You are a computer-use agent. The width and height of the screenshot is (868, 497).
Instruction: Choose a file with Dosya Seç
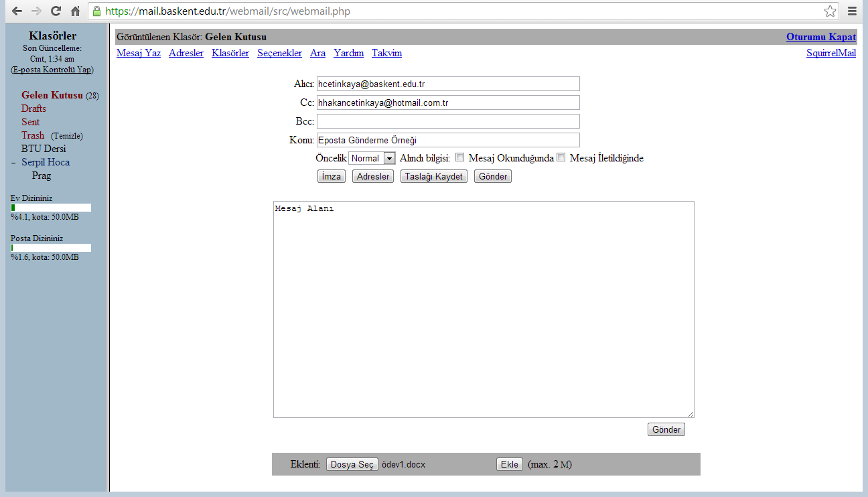[x=352, y=464]
